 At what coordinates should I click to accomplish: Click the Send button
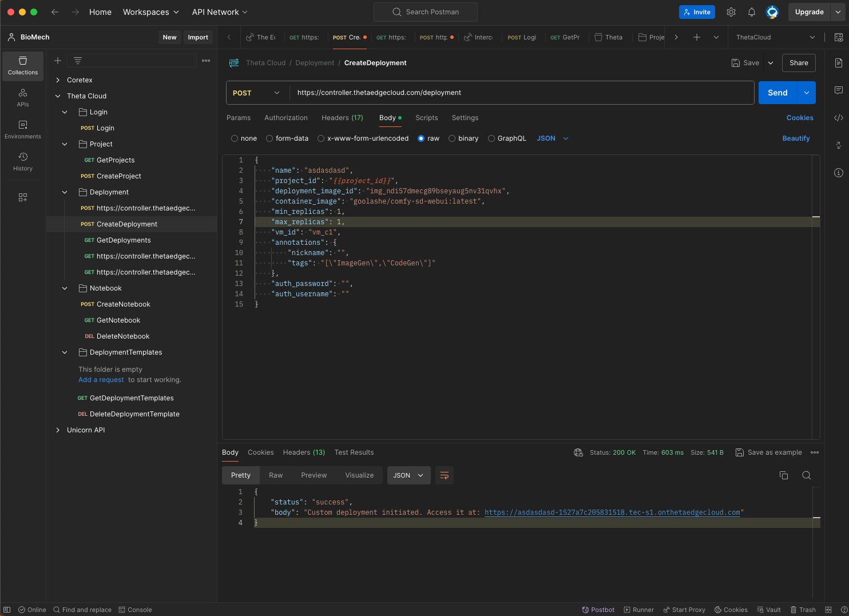point(777,93)
